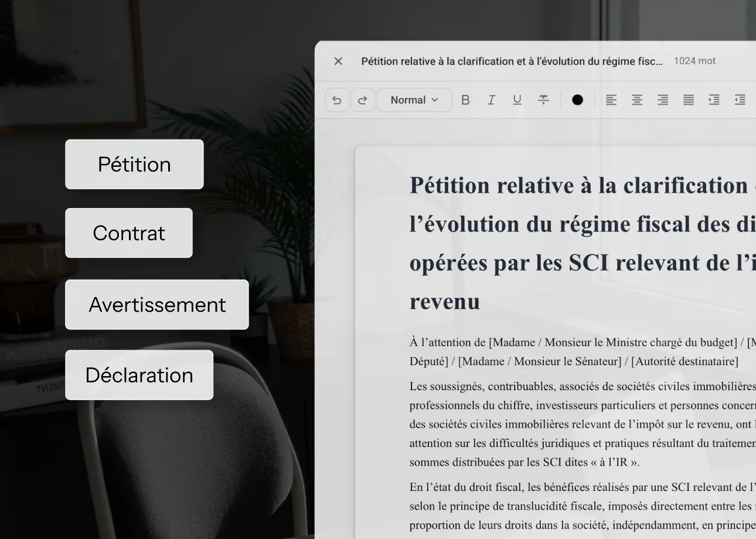The width and height of the screenshot is (756, 539).
Task: Decrease paragraph indent
Action: click(740, 100)
